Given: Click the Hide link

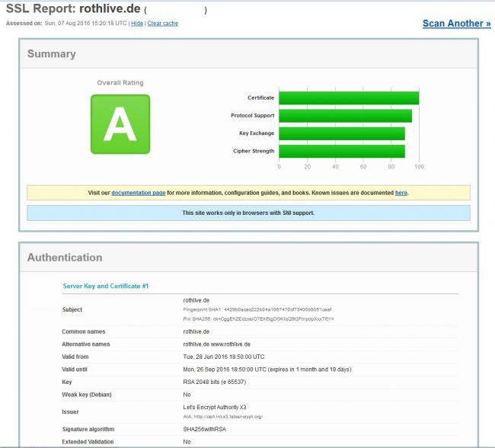Looking at the screenshot, I should (x=137, y=24).
